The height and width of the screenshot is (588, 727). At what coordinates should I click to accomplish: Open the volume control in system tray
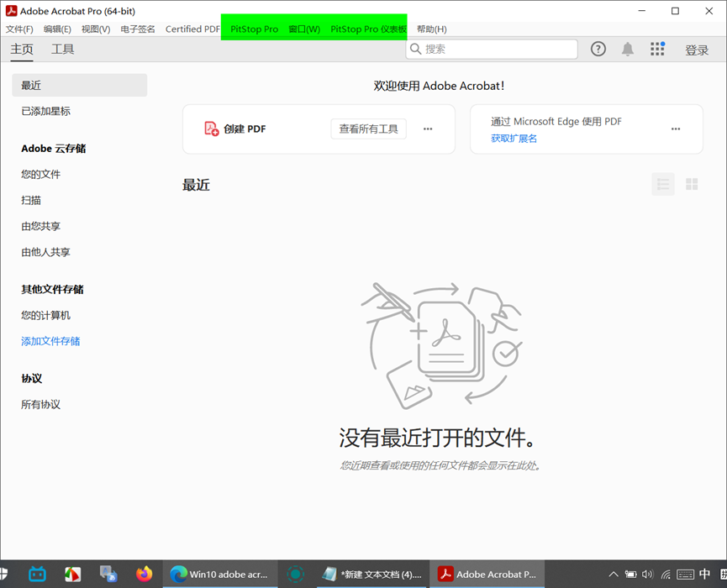[x=648, y=575]
